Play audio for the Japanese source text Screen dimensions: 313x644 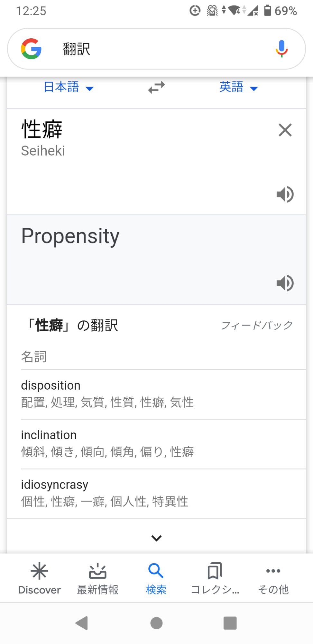285,194
